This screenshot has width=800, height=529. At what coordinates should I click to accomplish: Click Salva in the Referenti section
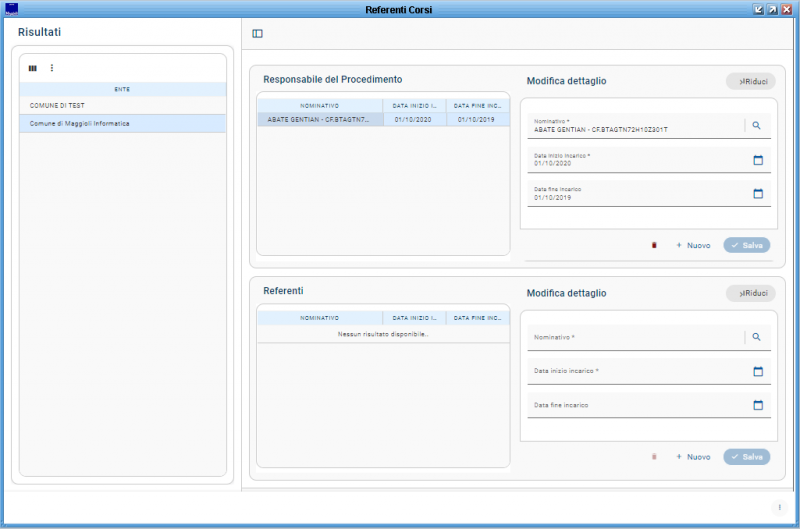point(747,457)
